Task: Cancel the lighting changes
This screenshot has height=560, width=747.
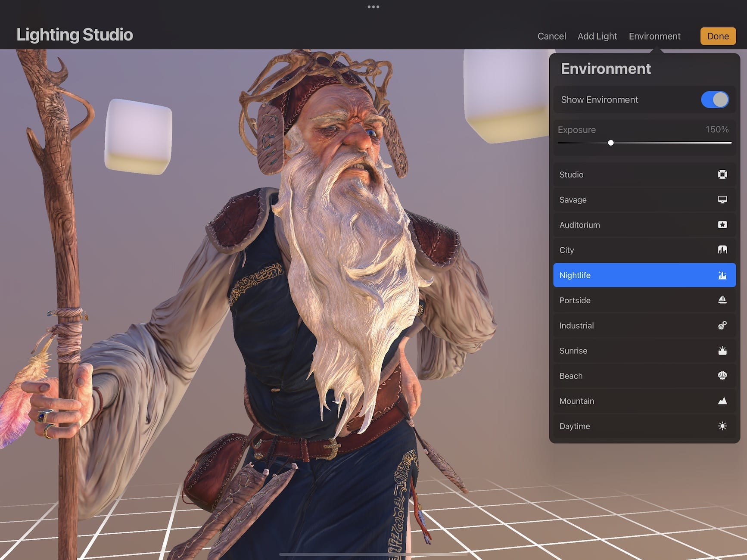Action: click(551, 36)
